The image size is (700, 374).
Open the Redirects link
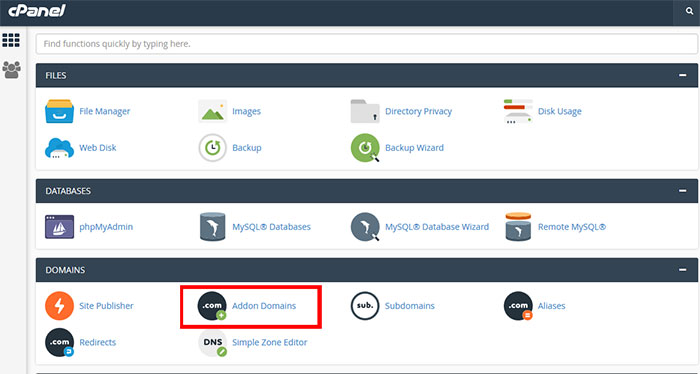[98, 342]
